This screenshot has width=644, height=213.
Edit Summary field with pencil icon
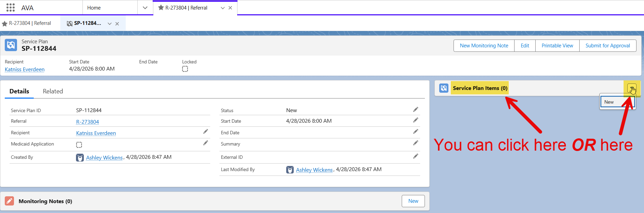coord(415,143)
